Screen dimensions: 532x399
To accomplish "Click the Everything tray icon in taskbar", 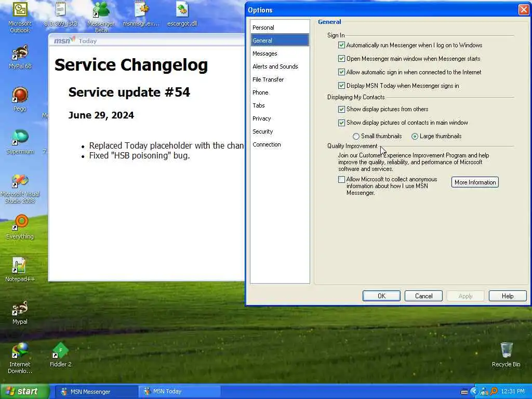I will click(494, 391).
